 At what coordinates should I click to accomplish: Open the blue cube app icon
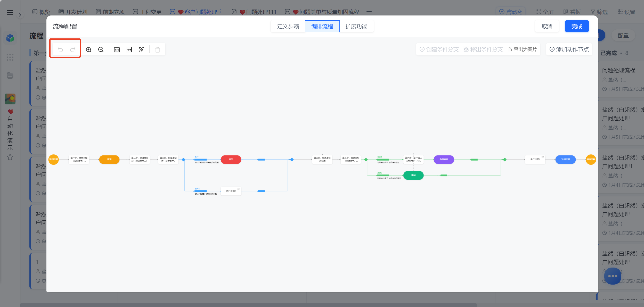click(10, 38)
